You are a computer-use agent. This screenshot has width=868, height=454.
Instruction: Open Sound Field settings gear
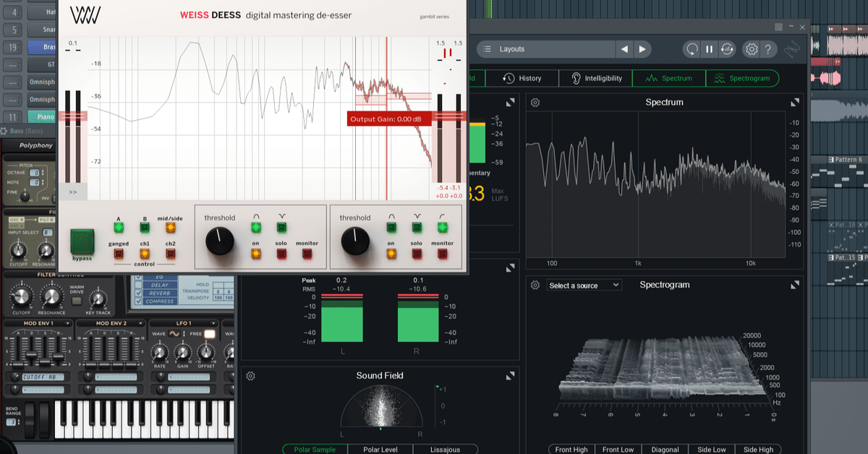click(x=250, y=376)
